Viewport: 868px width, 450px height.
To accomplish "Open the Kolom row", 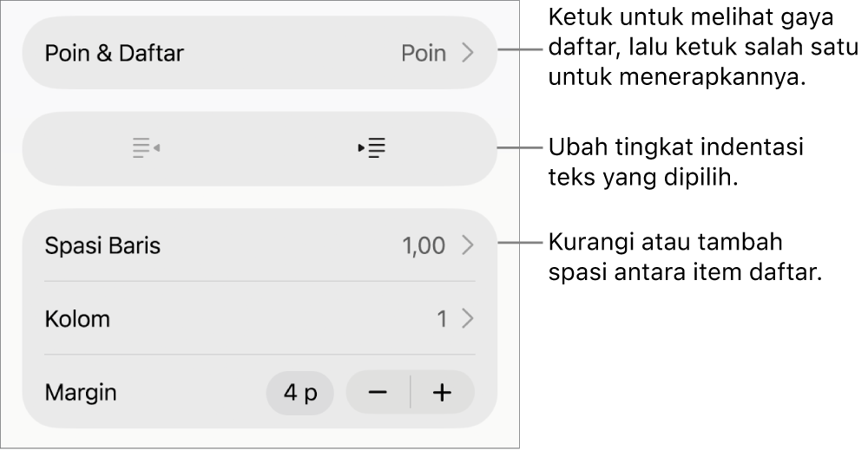I will (x=260, y=318).
